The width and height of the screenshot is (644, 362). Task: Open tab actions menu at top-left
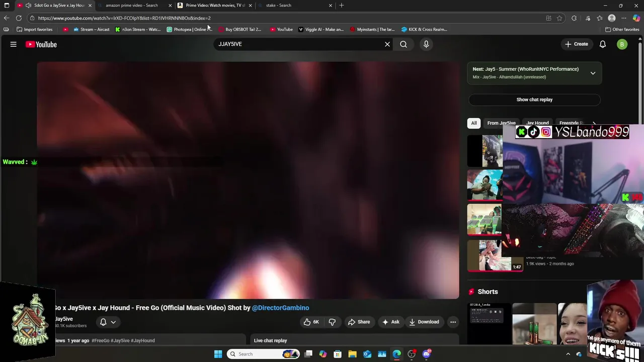7,5
